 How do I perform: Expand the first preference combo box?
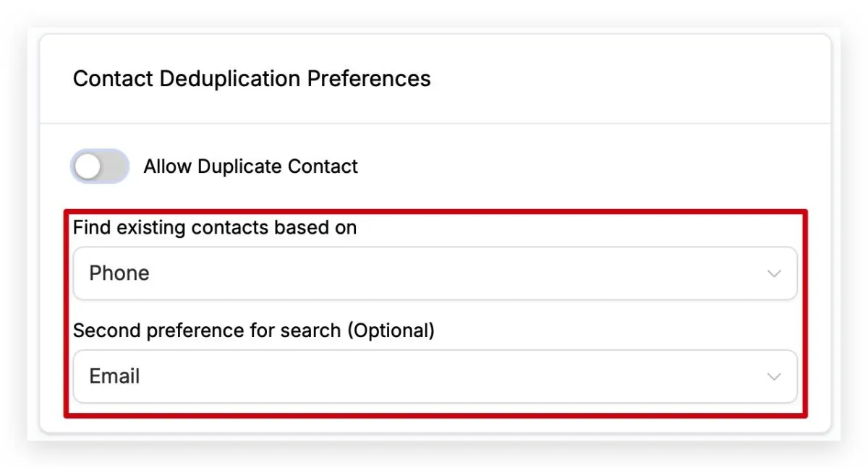[x=434, y=273]
